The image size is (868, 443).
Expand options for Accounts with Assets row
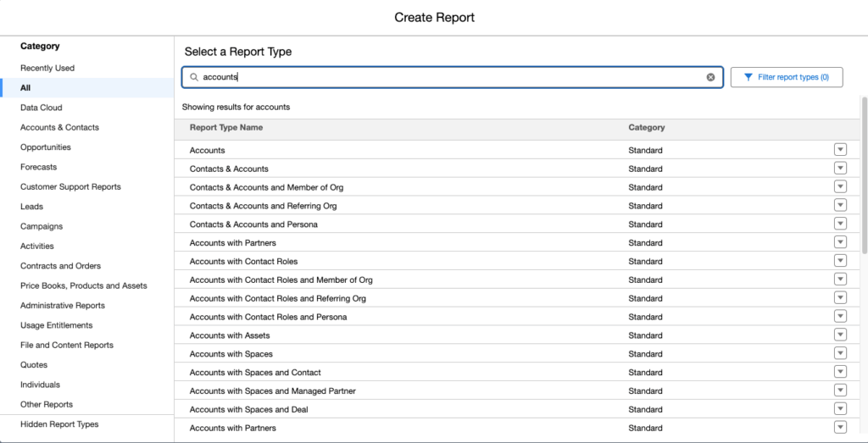pos(840,335)
